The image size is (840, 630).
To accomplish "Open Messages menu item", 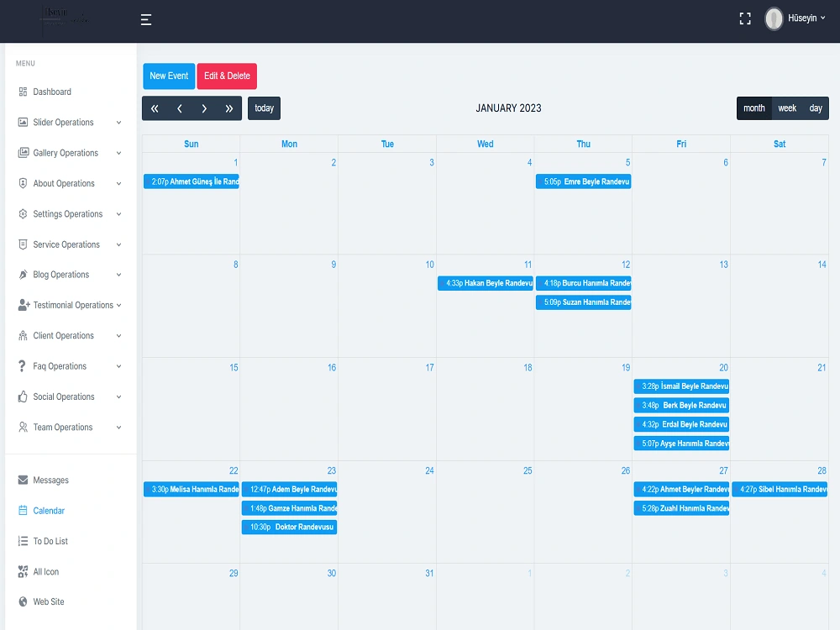I will (x=51, y=480).
